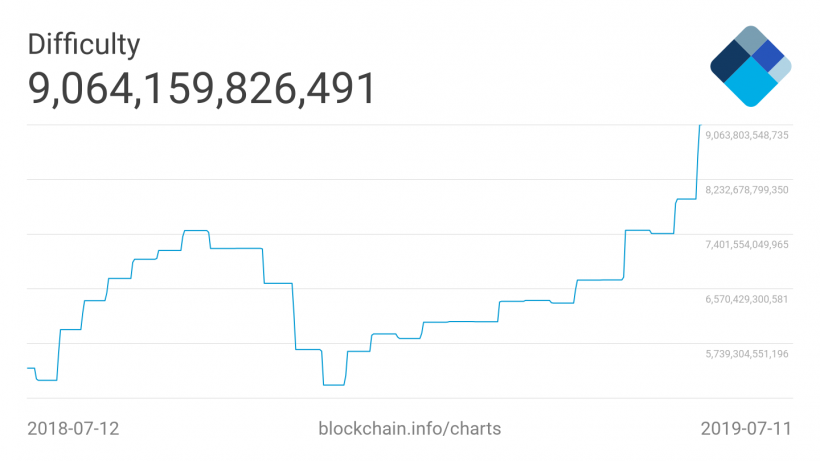Click the gray top diamond of the logo
820x461 pixels.
pos(750,41)
